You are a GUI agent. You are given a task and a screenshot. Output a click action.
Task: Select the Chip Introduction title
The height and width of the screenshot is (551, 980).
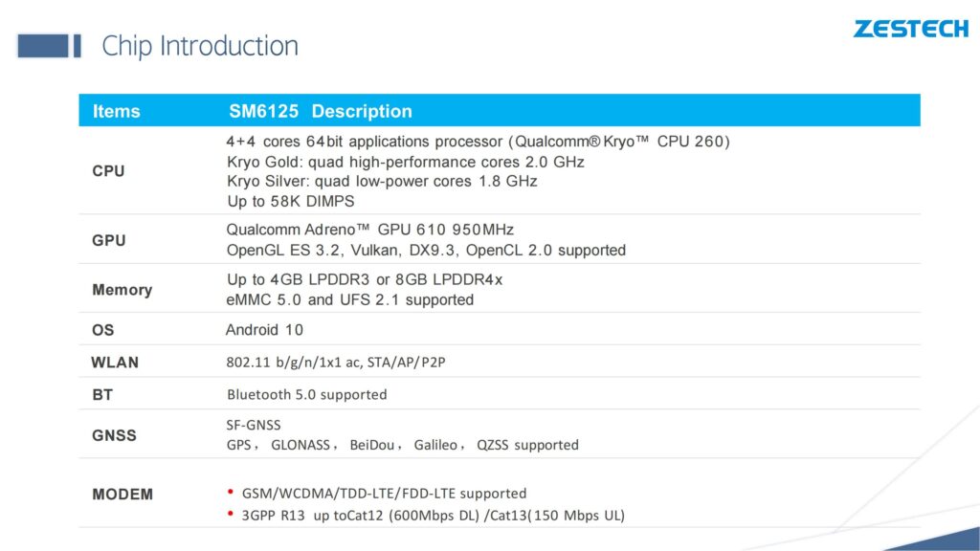(x=200, y=46)
